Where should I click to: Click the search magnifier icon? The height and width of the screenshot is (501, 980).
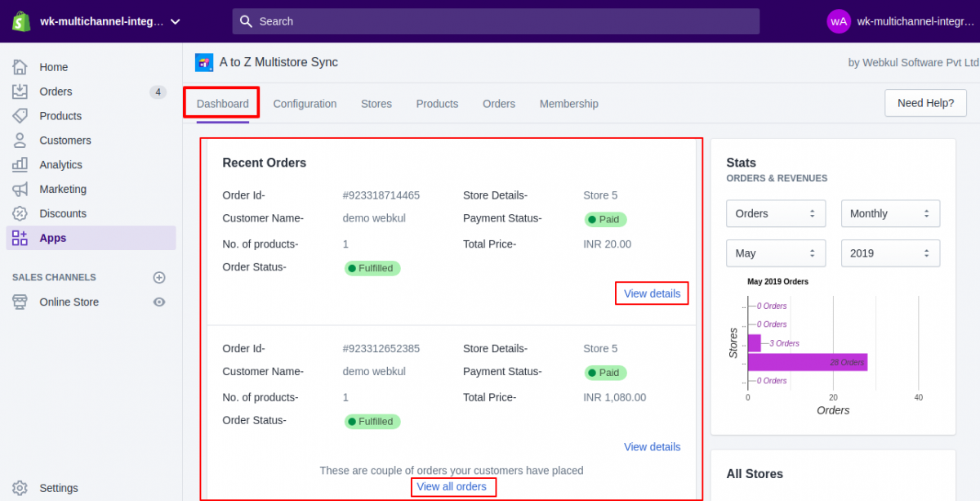click(247, 21)
